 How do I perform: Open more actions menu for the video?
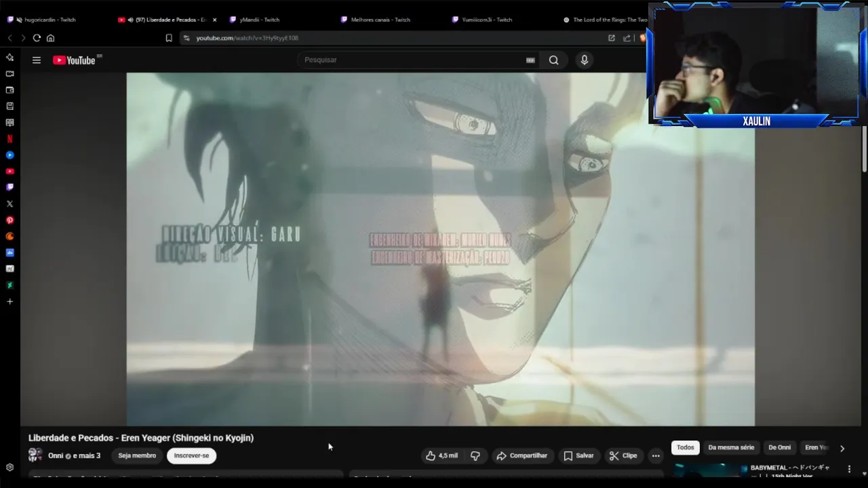(x=656, y=455)
